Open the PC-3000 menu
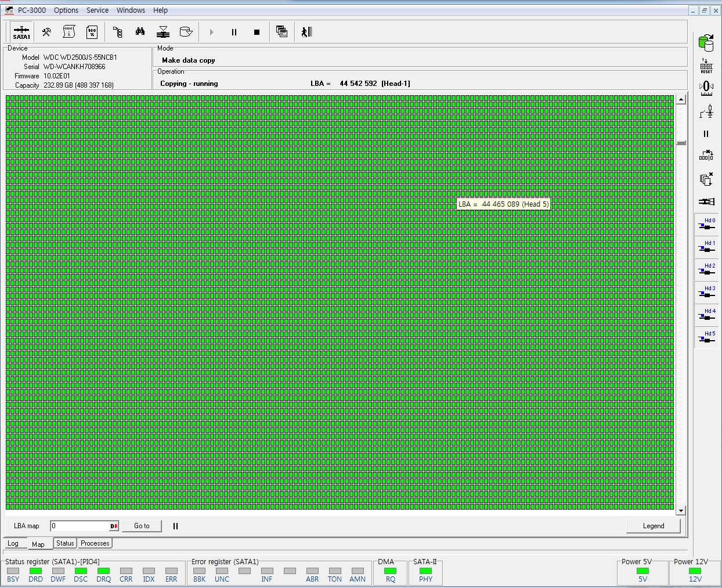The image size is (722, 588). (31, 10)
